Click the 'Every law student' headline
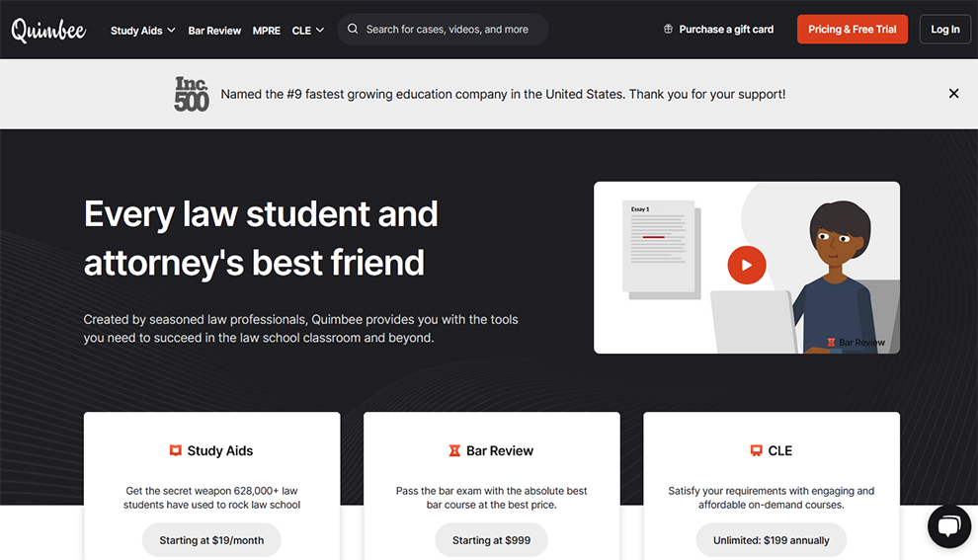978x560 pixels. point(261,238)
